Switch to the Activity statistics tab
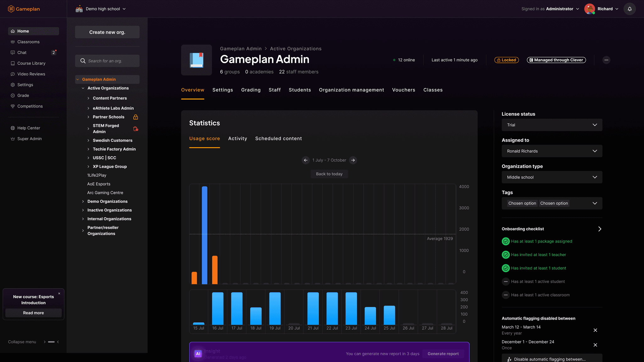 (x=237, y=139)
